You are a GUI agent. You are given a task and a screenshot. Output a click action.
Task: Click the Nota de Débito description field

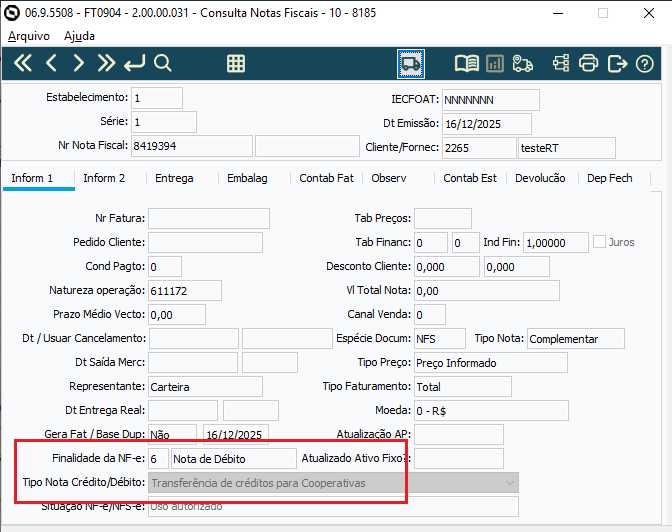(234, 459)
